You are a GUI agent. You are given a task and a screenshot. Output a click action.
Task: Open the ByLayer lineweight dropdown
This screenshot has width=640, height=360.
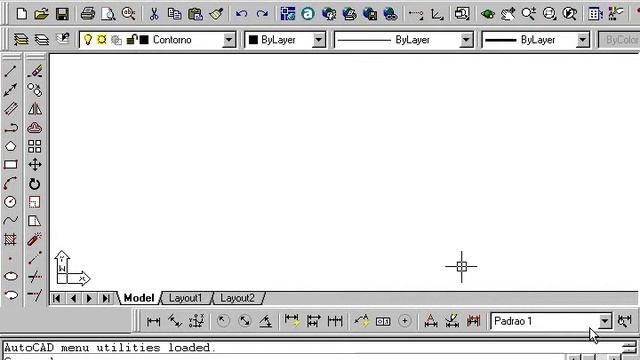pos(583,40)
